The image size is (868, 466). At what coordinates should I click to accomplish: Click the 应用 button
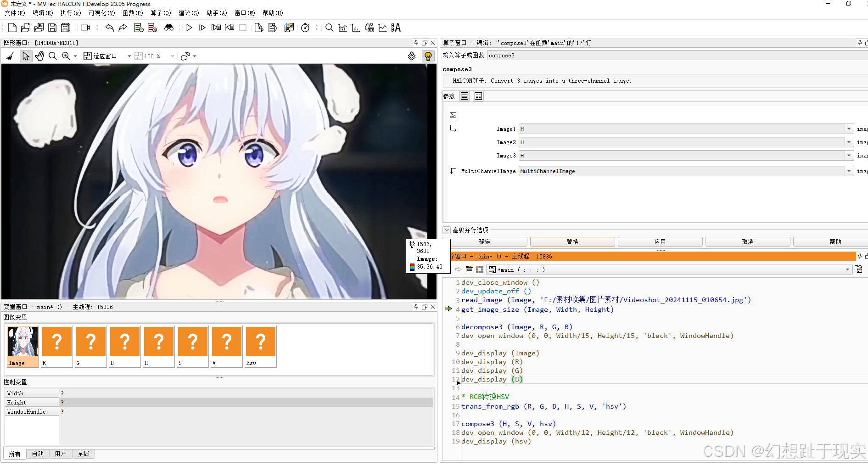pos(660,241)
